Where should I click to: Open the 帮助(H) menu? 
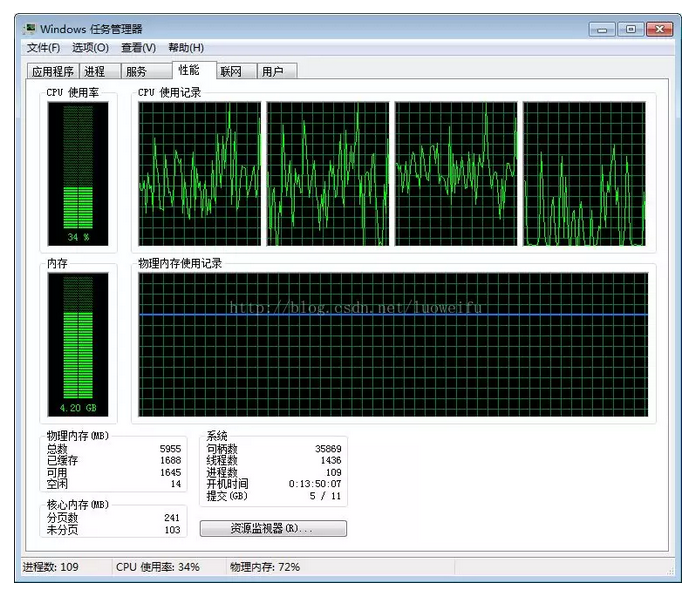coord(186,47)
